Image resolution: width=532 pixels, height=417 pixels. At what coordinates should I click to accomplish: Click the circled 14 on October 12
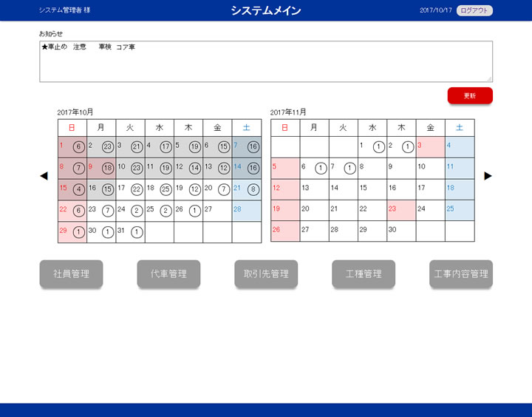[195, 169]
